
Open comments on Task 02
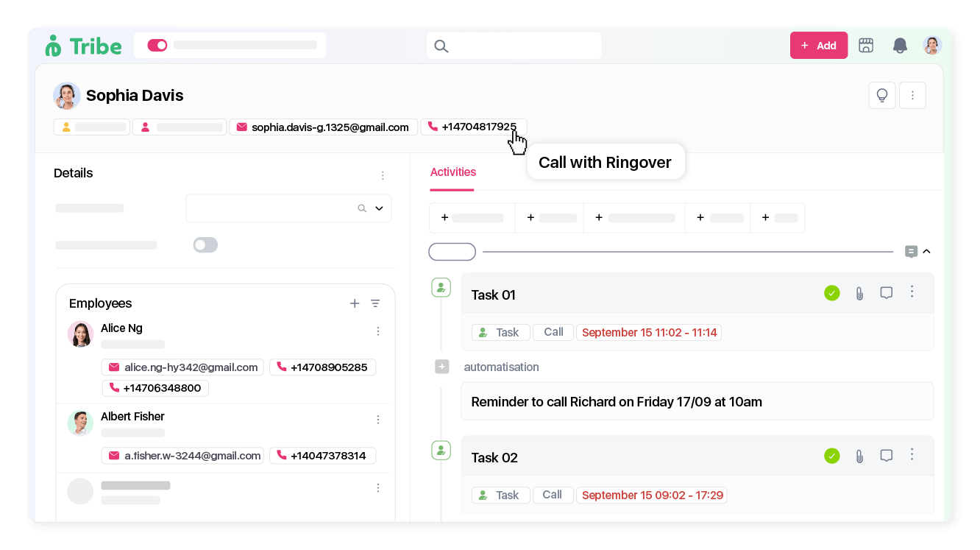(x=886, y=456)
